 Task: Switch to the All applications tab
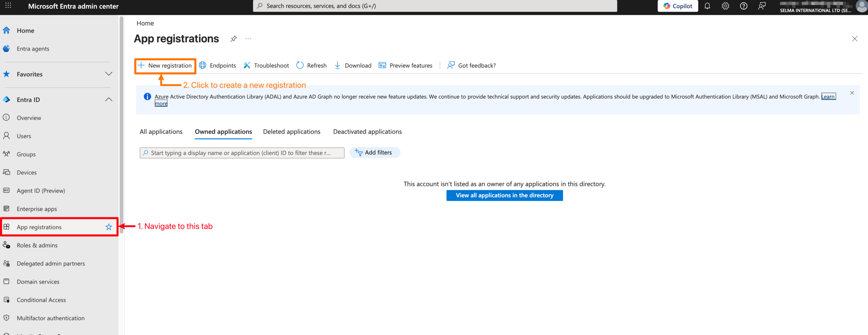[x=161, y=132]
